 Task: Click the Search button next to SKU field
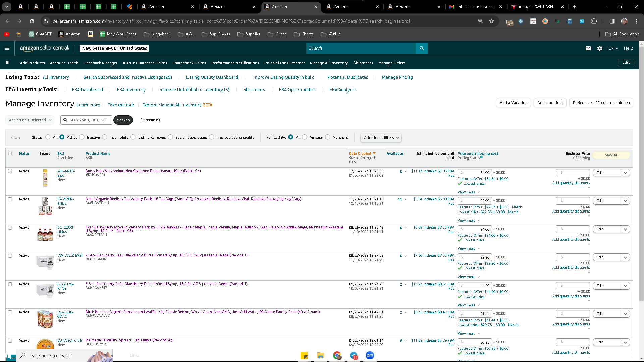123,120
